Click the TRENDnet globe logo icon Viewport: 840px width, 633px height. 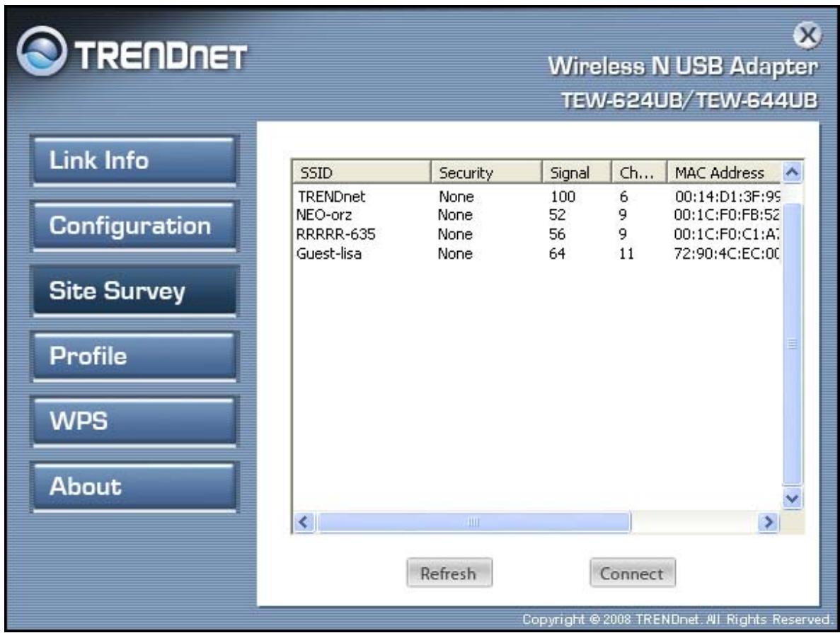42,52
